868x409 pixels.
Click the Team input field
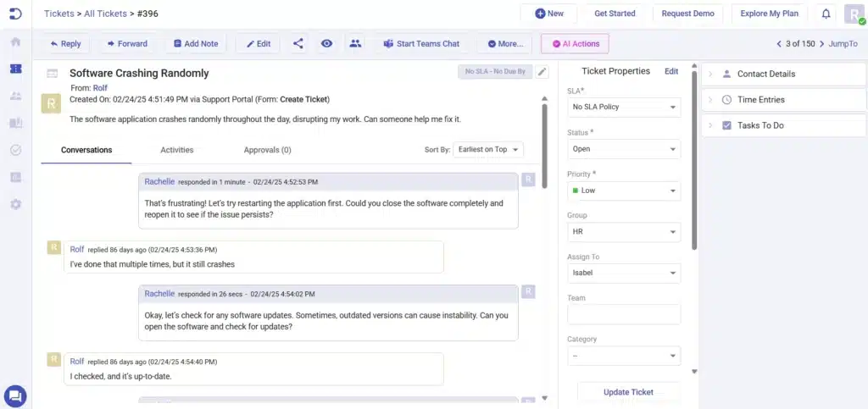tap(624, 314)
